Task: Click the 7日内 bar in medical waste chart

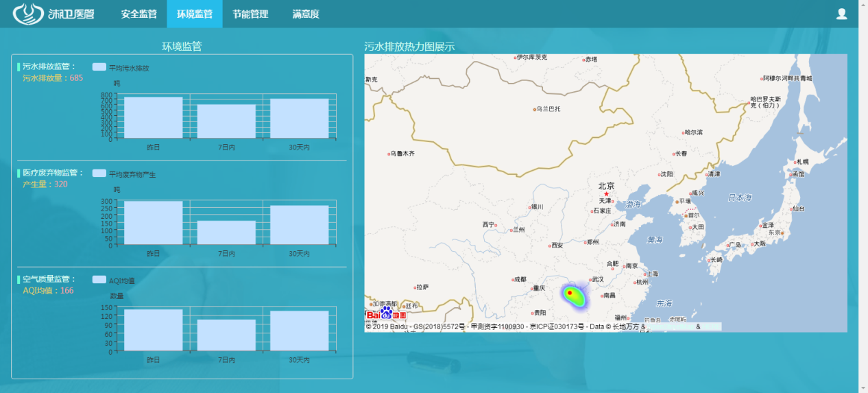Action: (226, 233)
